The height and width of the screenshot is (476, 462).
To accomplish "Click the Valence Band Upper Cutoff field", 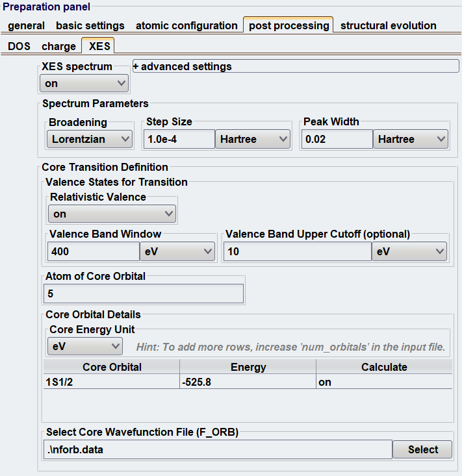I will [x=298, y=251].
